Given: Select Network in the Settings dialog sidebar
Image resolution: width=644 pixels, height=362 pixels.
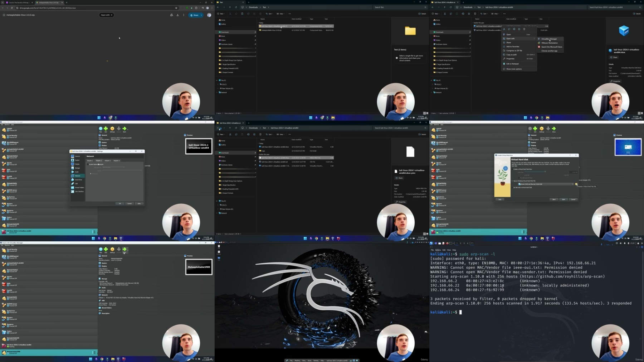Looking at the screenshot, I should [77, 176].
